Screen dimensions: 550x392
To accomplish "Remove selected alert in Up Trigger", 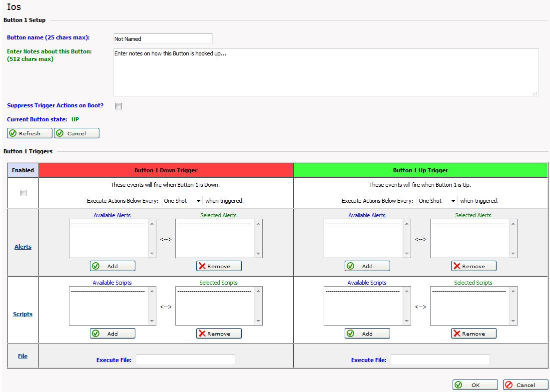I will coord(474,266).
